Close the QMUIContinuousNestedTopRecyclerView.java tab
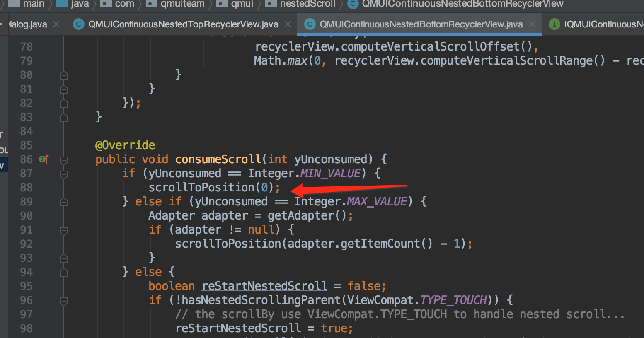Viewport: 644px width, 338px height. tap(287, 24)
